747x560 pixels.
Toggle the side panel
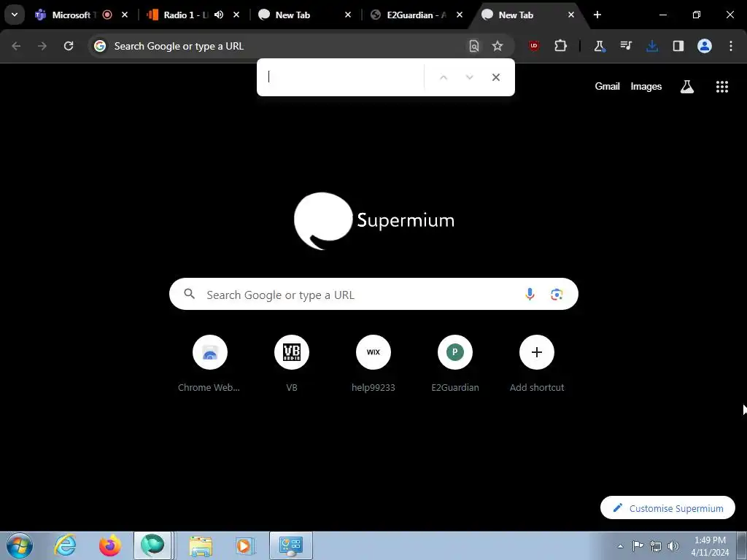tap(678, 46)
